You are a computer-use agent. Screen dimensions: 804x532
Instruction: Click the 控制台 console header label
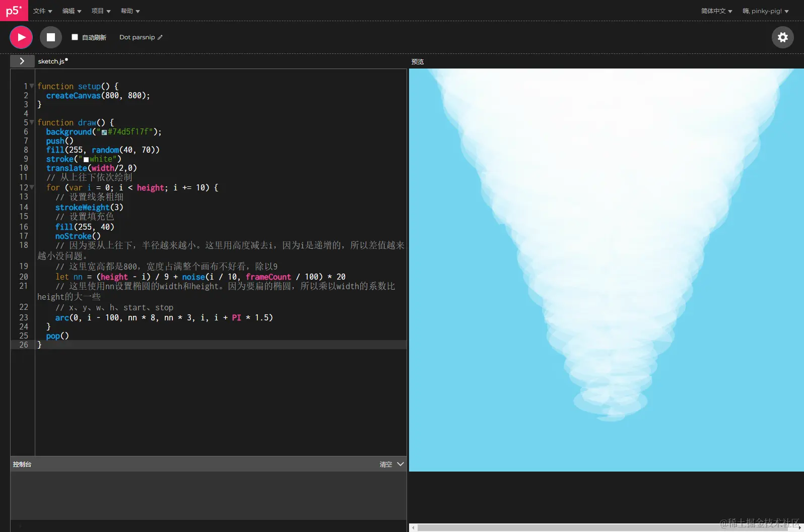pyautogui.click(x=22, y=464)
